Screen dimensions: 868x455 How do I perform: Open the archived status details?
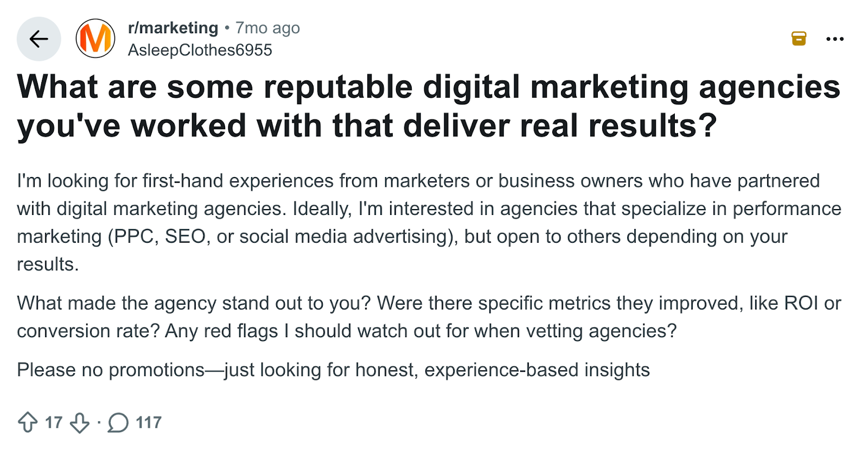pyautogui.click(x=797, y=39)
